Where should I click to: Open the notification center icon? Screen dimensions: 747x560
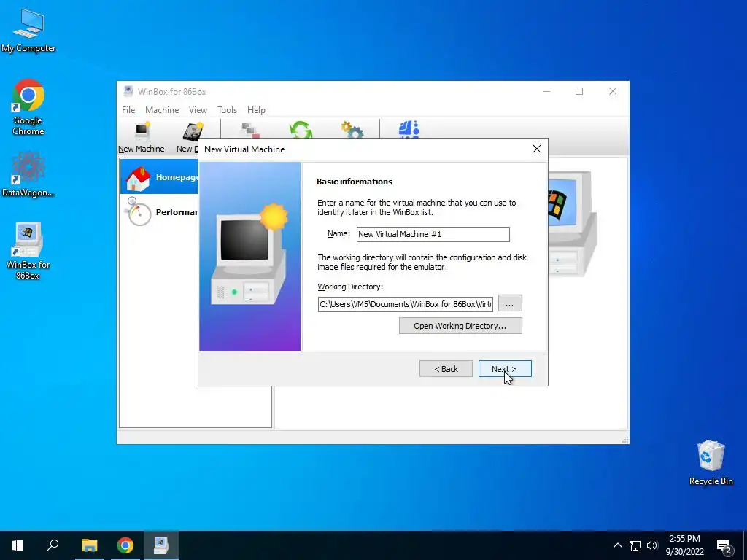pos(724,545)
